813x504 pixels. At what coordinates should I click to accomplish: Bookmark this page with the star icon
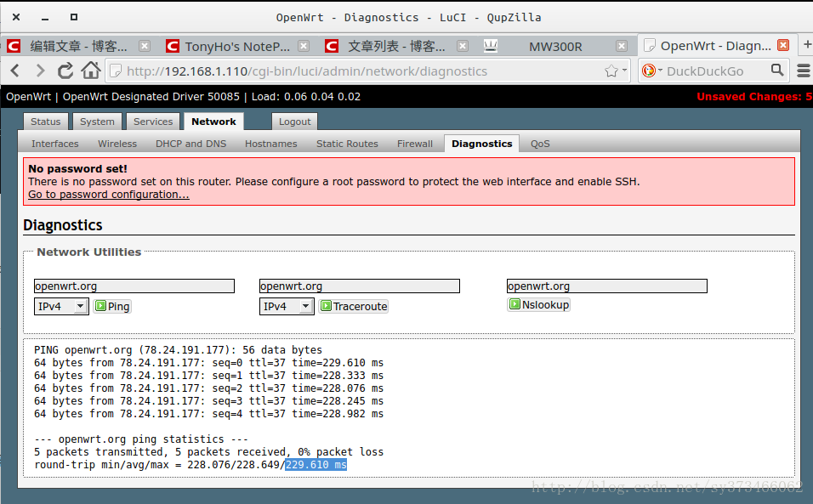[x=611, y=71]
